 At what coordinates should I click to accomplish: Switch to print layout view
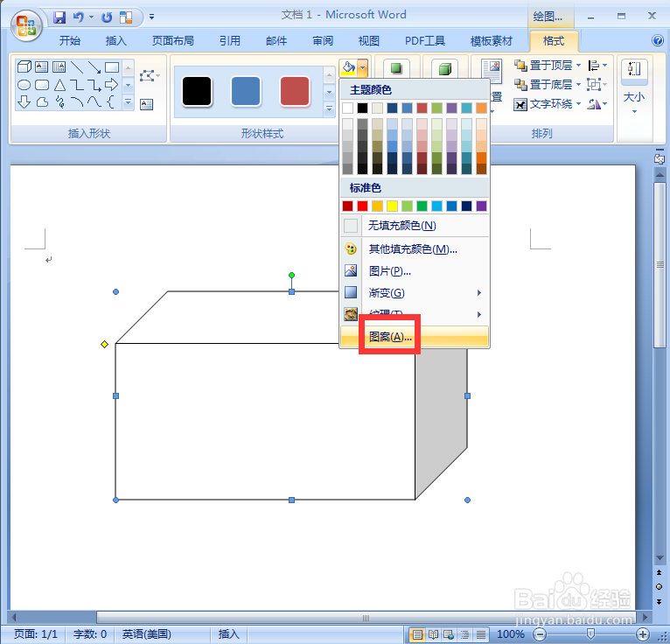pyautogui.click(x=417, y=634)
